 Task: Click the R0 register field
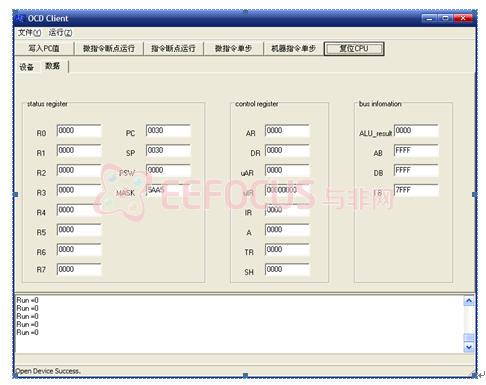point(79,131)
